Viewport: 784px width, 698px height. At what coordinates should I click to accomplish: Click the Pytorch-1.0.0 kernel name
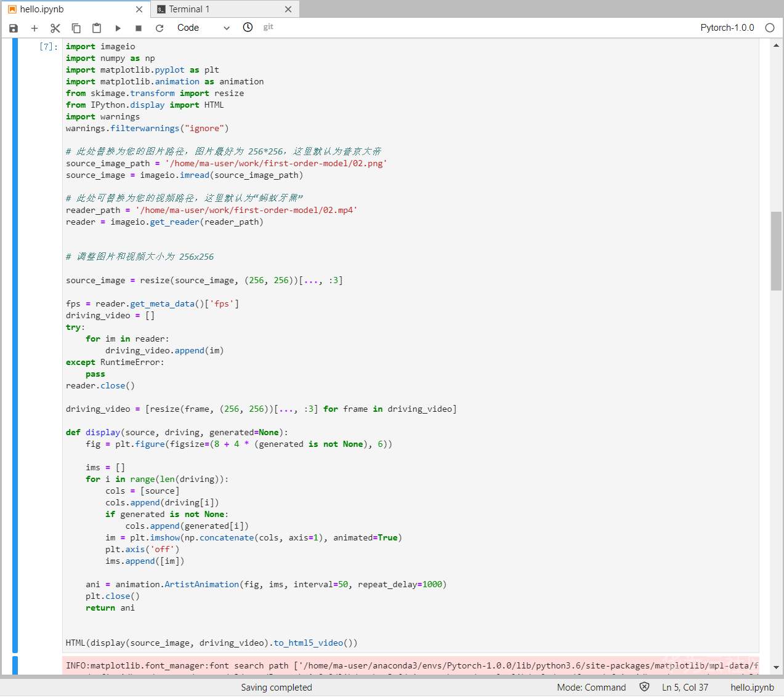click(x=727, y=28)
